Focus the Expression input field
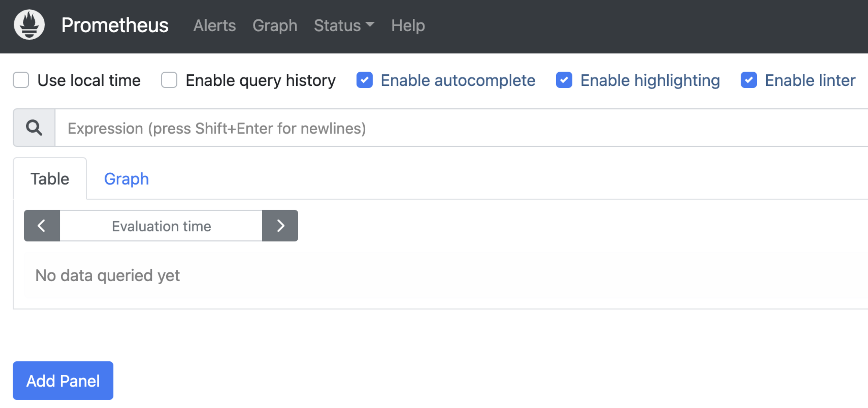Screen dimensions: 868x408 click(x=461, y=128)
